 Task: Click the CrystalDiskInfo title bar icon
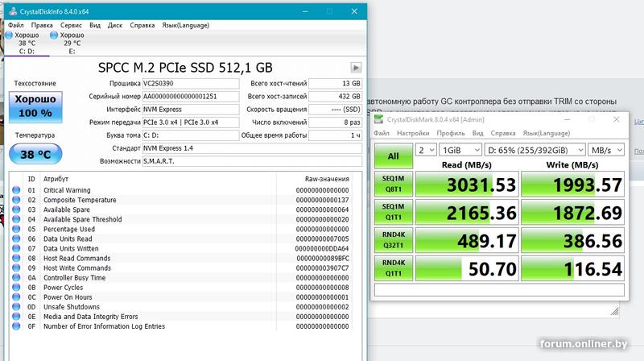click(x=13, y=11)
